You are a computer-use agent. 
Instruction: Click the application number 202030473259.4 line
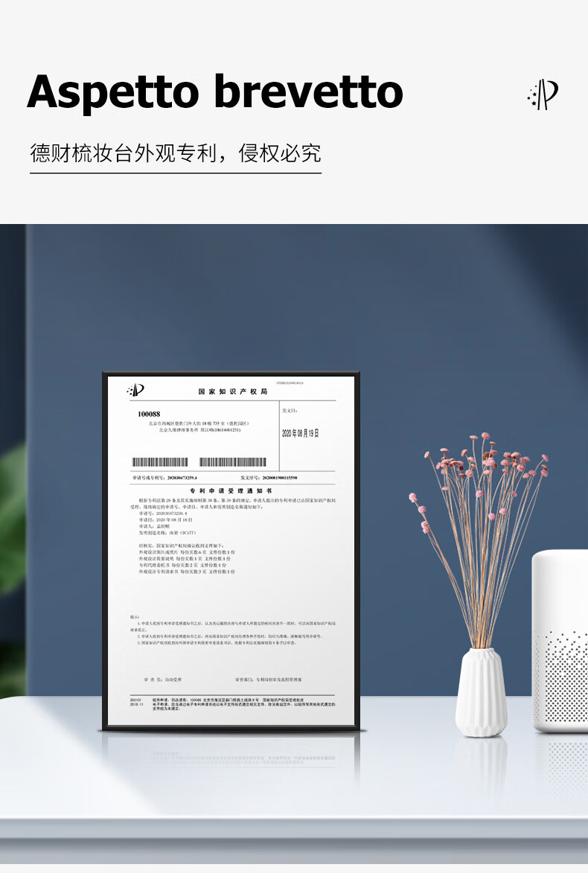(x=164, y=477)
